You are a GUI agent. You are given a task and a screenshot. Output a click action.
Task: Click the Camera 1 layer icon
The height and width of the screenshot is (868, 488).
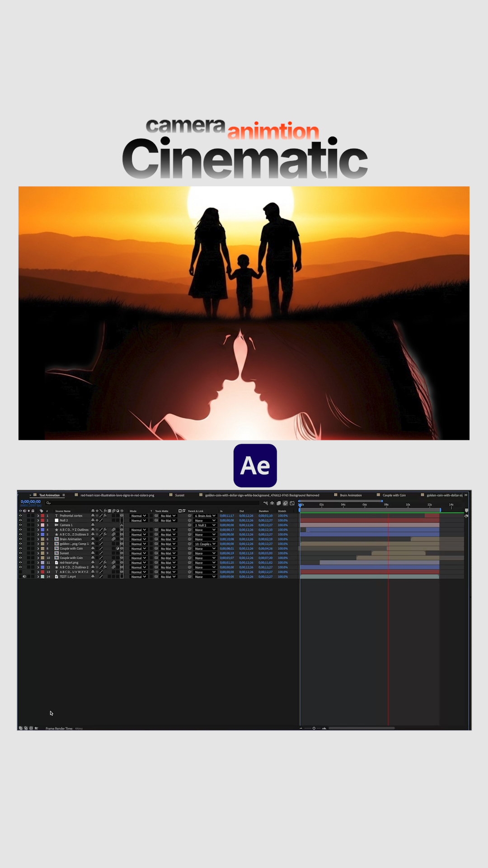(56, 525)
